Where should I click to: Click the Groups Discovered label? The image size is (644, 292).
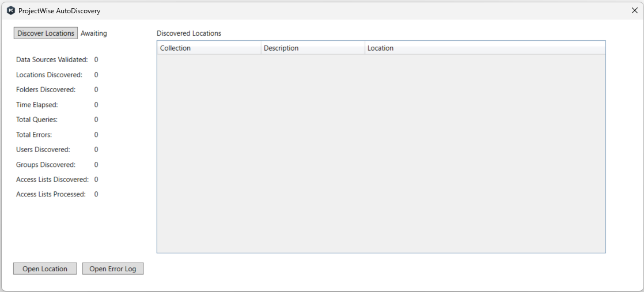pos(46,165)
